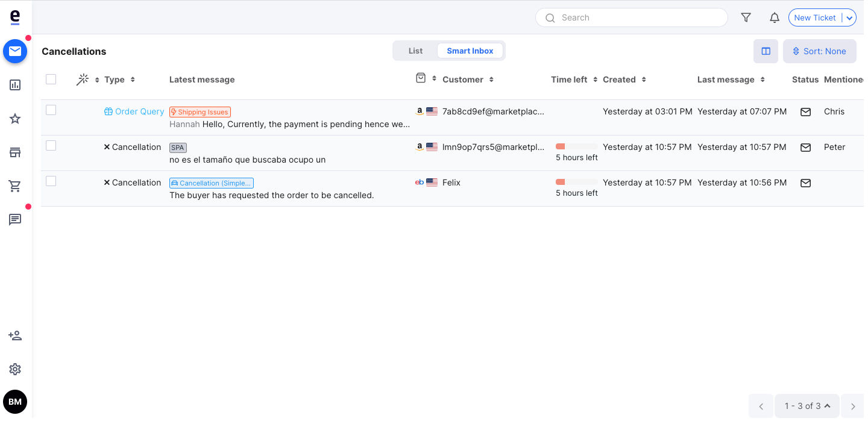Click the invite teammate icon near sidebar bottom
The width and height of the screenshot is (868, 421).
15,335
